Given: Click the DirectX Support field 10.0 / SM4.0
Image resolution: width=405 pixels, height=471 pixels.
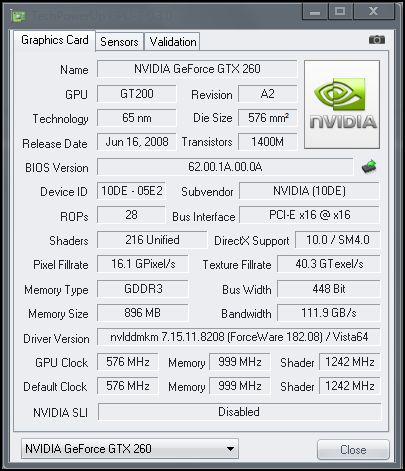Looking at the screenshot, I should pos(338,240).
